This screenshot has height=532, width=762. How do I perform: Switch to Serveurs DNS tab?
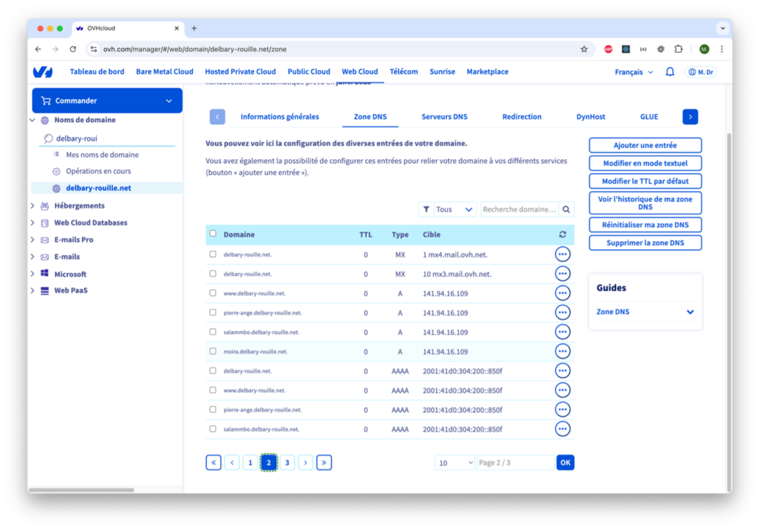[x=444, y=117]
